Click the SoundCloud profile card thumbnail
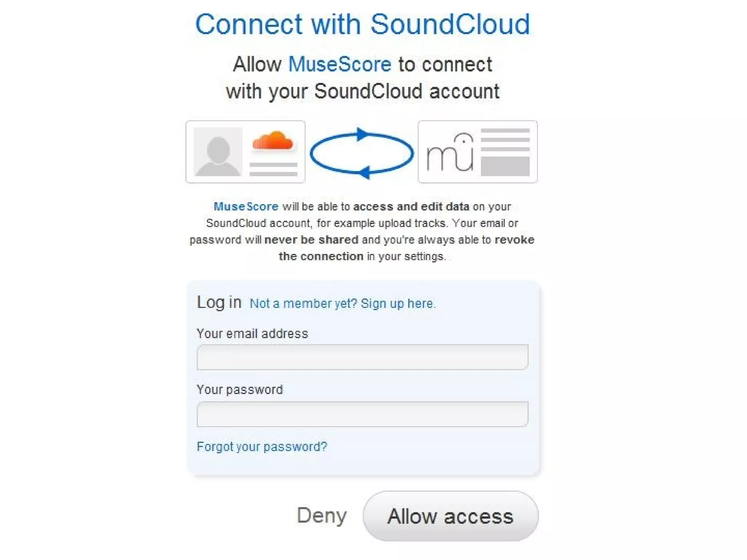The height and width of the screenshot is (560, 747). tap(245, 152)
